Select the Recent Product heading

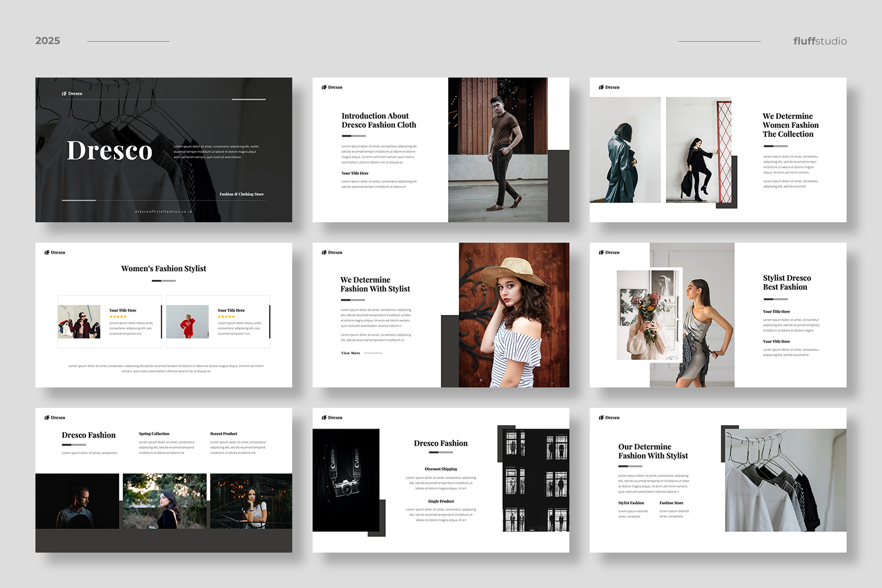pyautogui.click(x=224, y=434)
